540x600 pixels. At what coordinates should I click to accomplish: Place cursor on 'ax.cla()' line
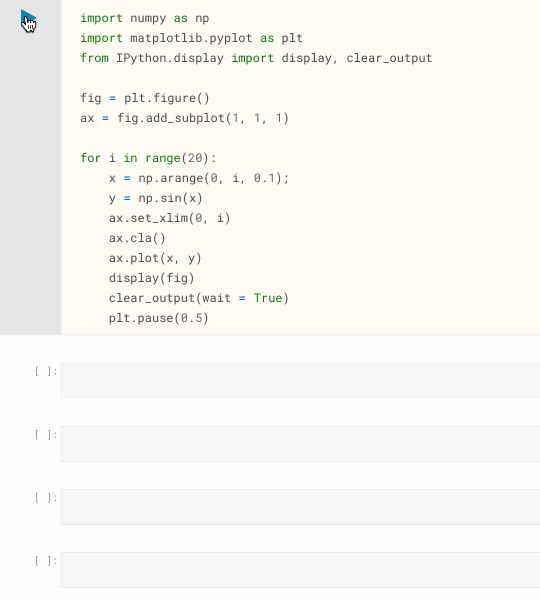(137, 238)
